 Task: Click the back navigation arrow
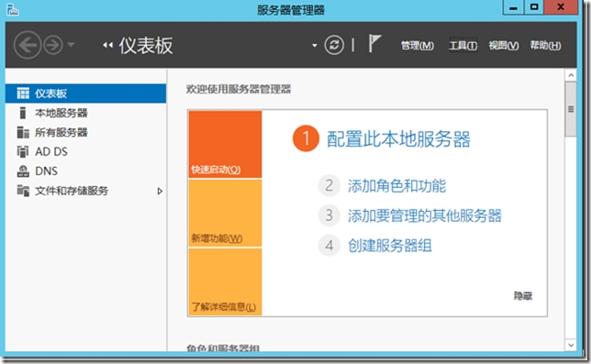[x=28, y=45]
